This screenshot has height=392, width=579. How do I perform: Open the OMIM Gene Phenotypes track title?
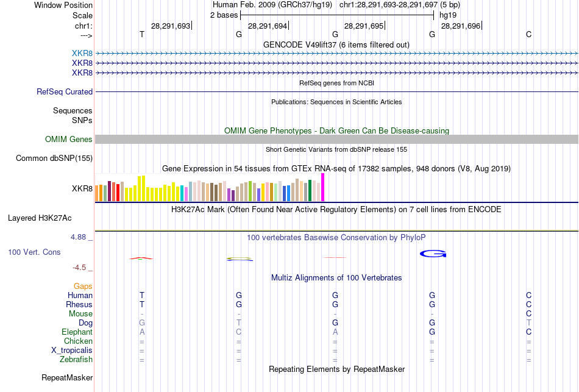point(336,131)
